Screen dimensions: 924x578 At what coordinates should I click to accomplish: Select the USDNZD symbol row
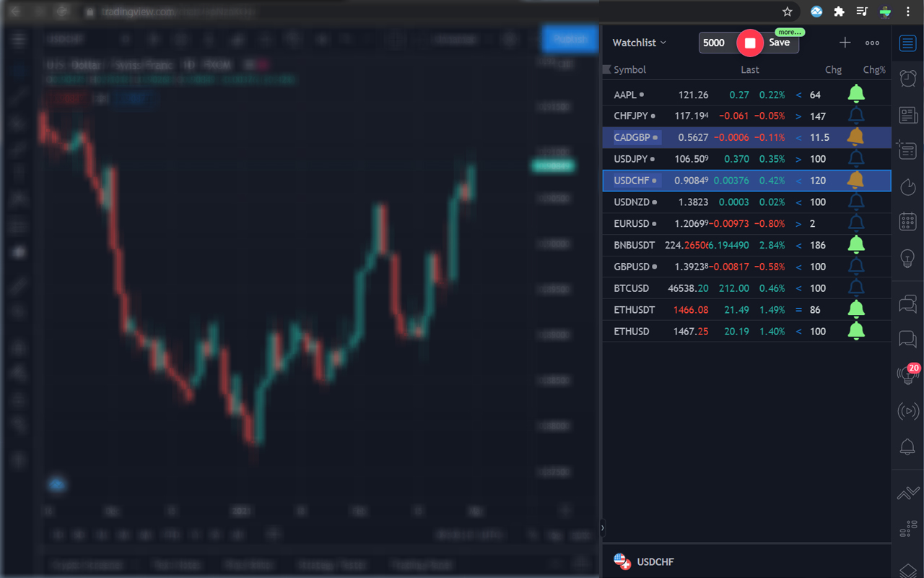pos(746,202)
